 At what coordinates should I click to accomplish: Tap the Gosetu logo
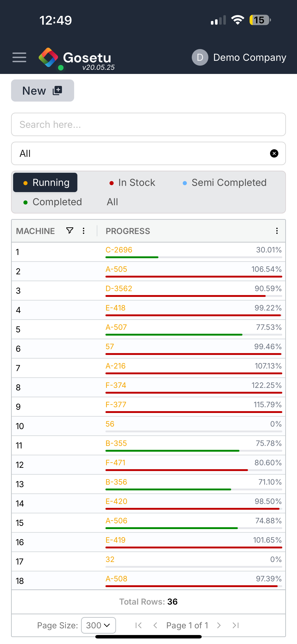76,59
